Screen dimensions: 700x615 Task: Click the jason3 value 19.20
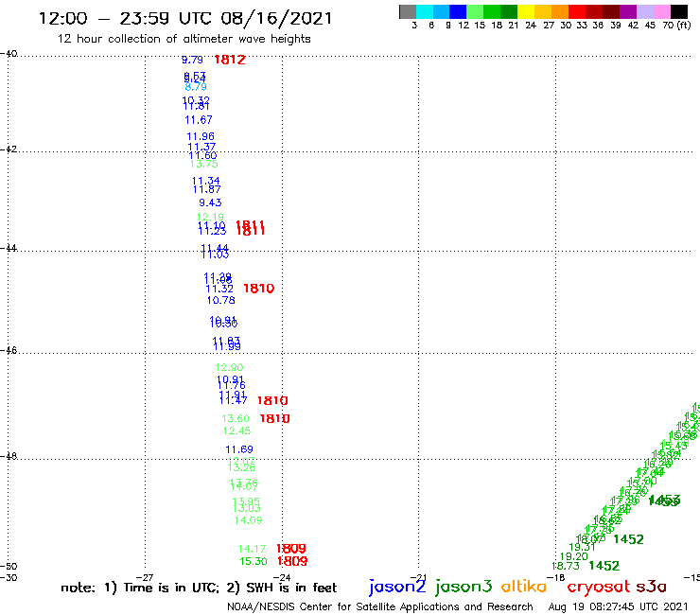(x=573, y=556)
